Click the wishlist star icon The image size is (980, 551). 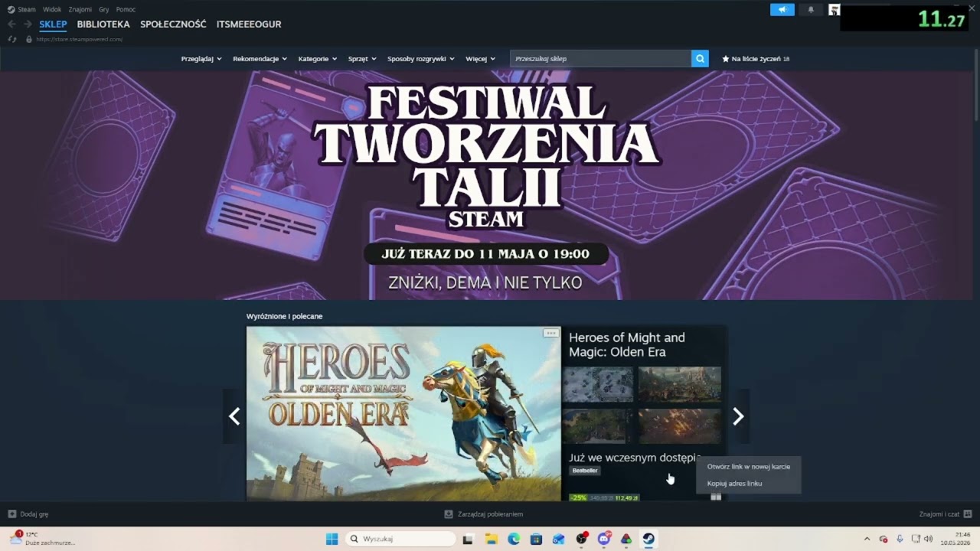point(725,59)
